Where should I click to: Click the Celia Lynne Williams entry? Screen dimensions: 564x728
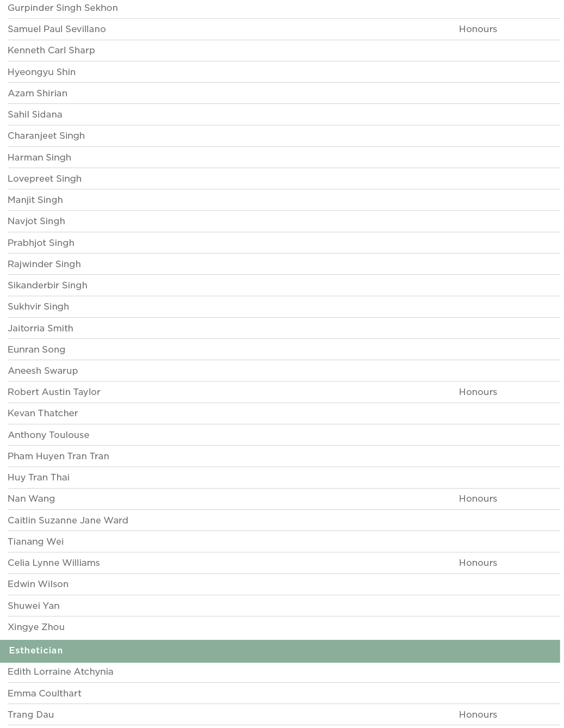(54, 563)
